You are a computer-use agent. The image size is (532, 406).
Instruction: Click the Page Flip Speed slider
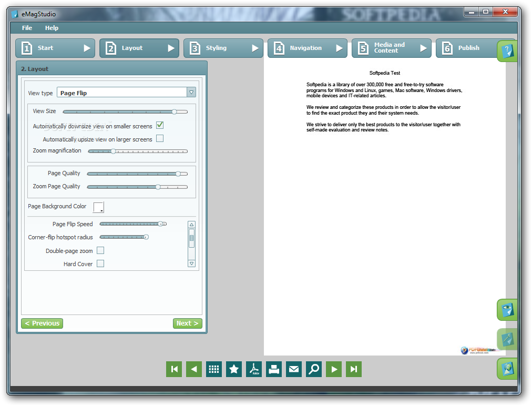click(133, 224)
